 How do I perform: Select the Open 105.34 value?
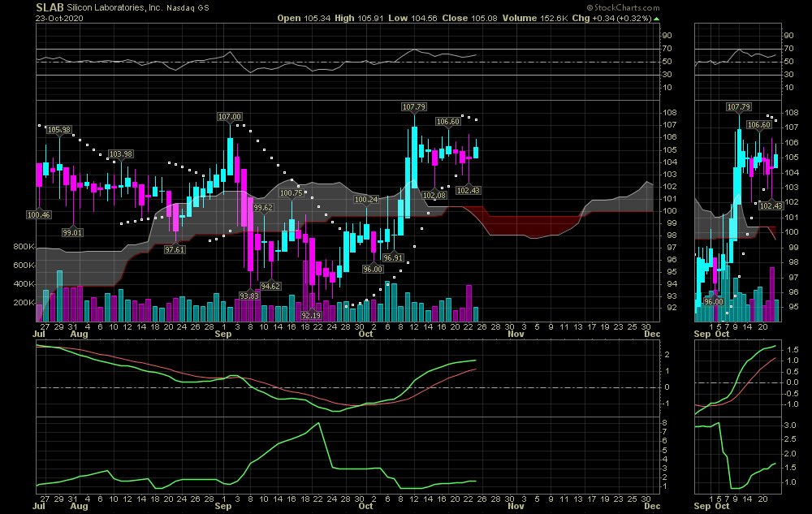click(x=304, y=18)
